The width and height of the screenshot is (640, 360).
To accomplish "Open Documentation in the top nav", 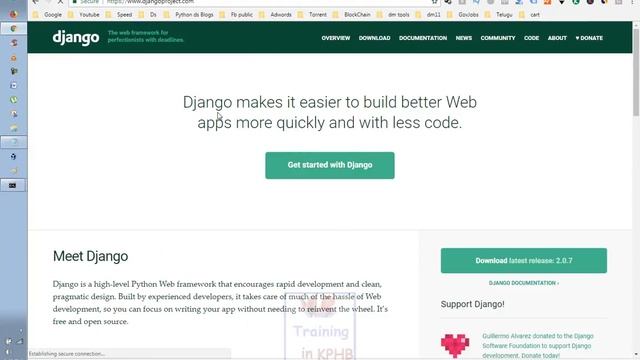I will click(423, 38).
